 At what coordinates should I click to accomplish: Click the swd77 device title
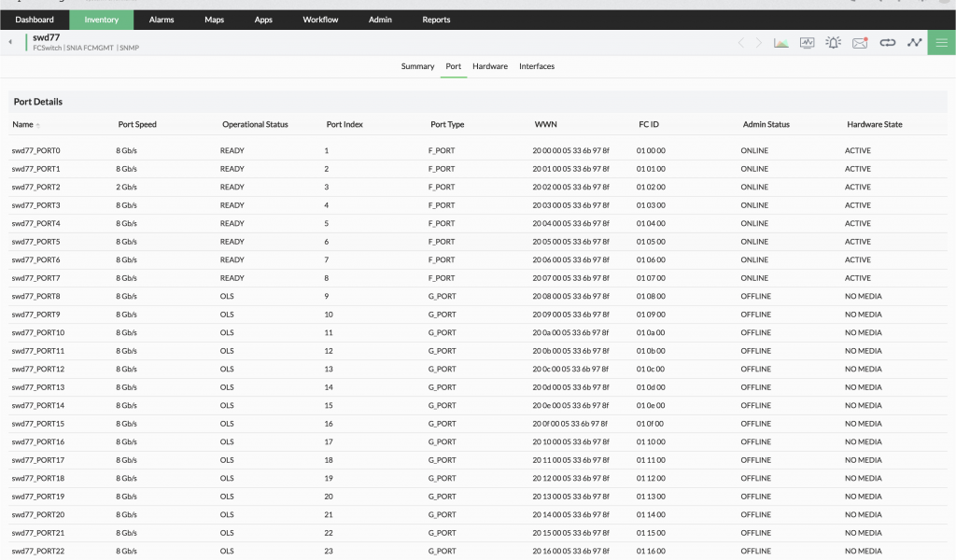tap(47, 37)
